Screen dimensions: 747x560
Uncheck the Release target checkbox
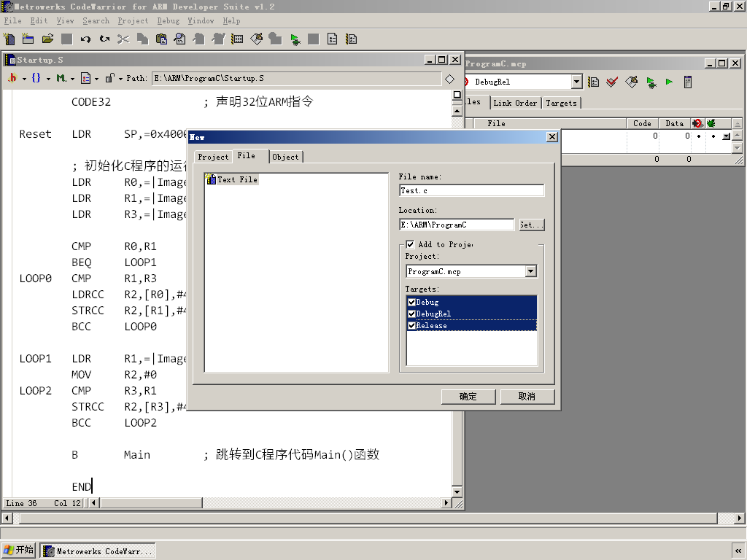tap(412, 326)
